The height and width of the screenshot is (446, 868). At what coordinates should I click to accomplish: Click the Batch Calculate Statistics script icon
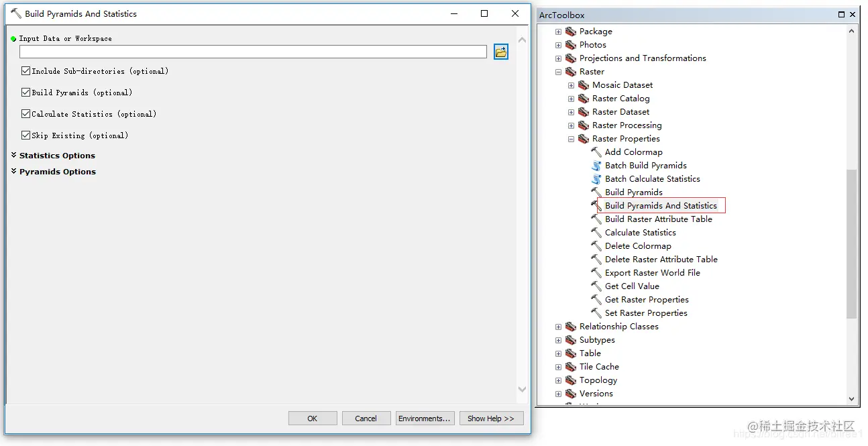click(596, 179)
